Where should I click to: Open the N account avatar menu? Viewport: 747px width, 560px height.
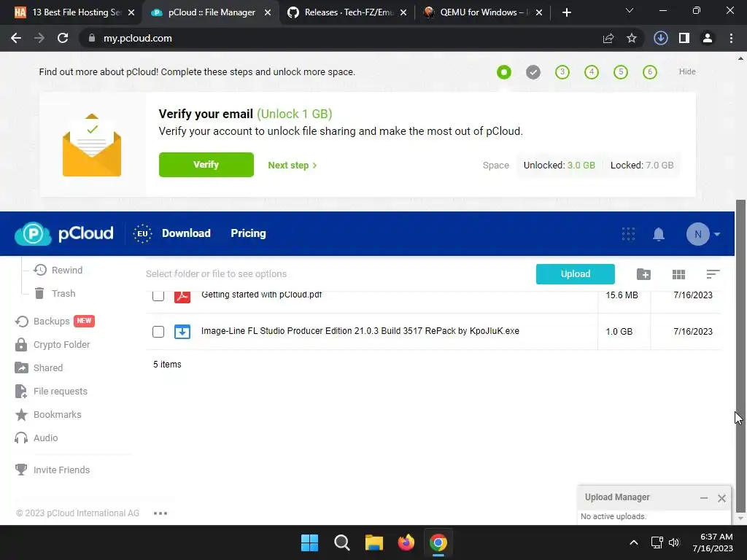(x=703, y=234)
